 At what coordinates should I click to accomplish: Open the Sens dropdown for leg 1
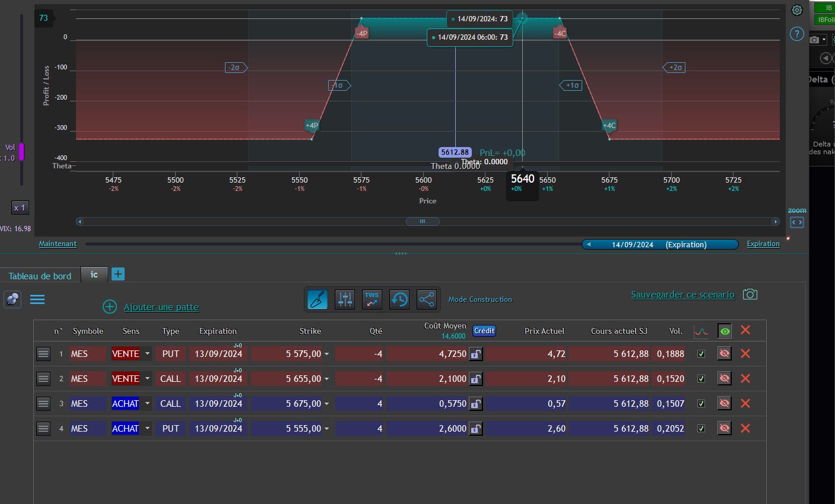pyautogui.click(x=147, y=354)
